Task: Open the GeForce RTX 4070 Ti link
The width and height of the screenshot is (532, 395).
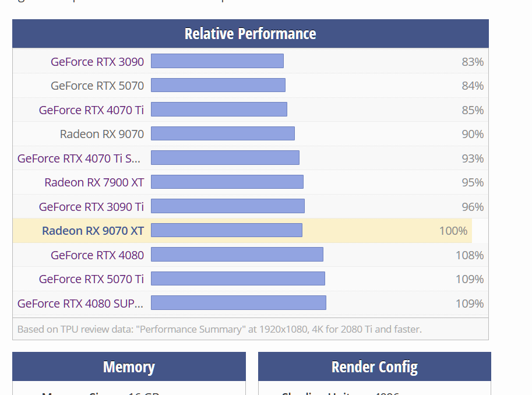Action: tap(91, 110)
